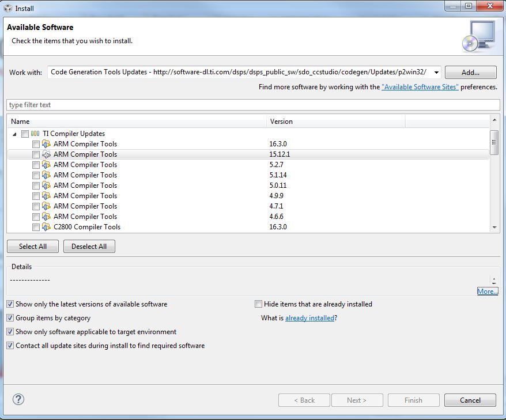Viewport: 506px width, 420px height.
Task: Check ARM Compiler Tools version 5.0.11
Action: click(x=36, y=186)
